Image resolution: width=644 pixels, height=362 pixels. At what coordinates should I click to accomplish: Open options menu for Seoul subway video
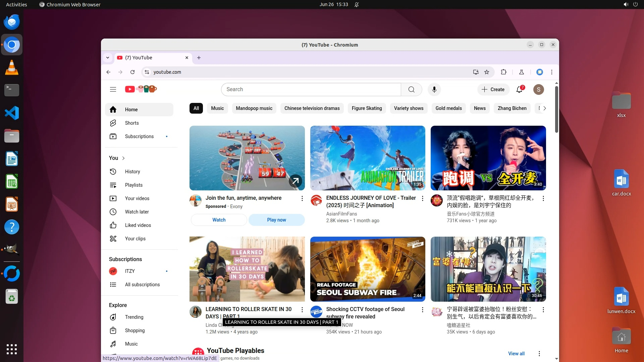pos(423,310)
